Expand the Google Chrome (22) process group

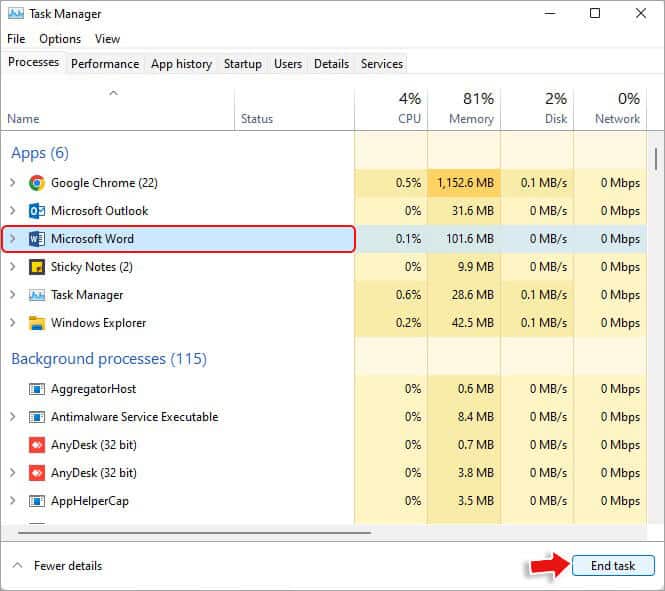[x=13, y=183]
